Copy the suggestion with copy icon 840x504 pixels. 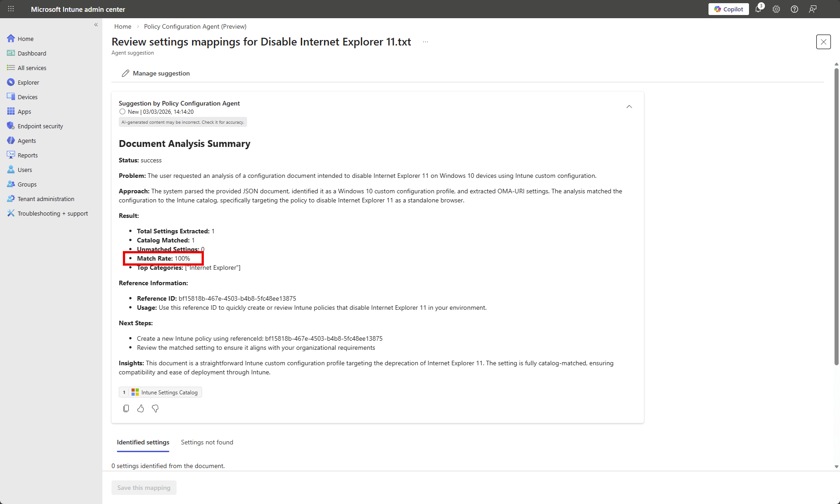pos(126,408)
